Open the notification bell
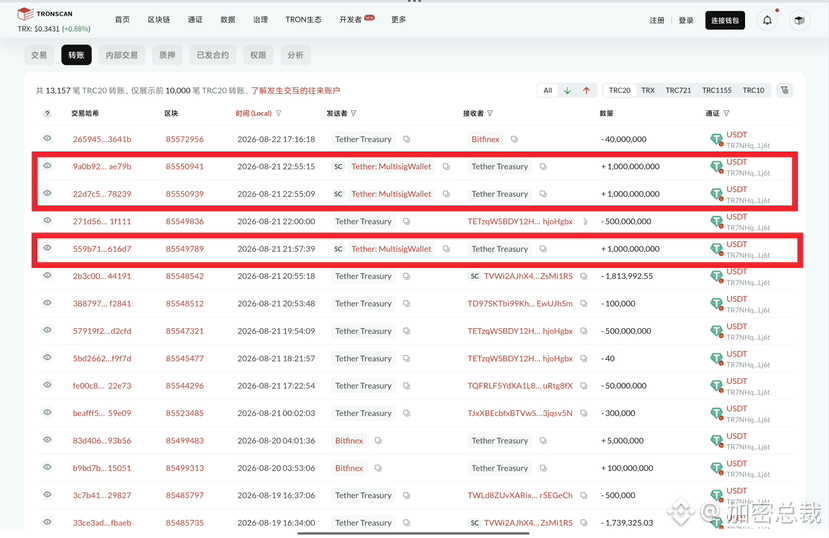This screenshot has height=538, width=829. coord(767,21)
